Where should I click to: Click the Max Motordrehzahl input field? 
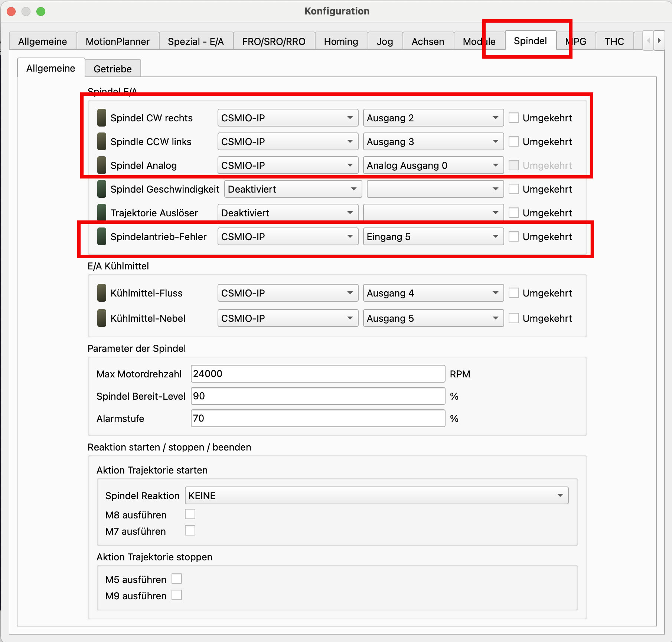[317, 374]
